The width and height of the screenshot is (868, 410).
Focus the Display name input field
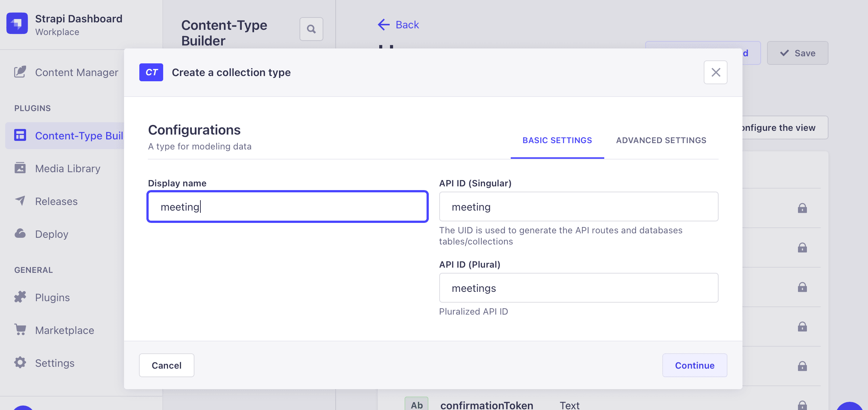[288, 206]
